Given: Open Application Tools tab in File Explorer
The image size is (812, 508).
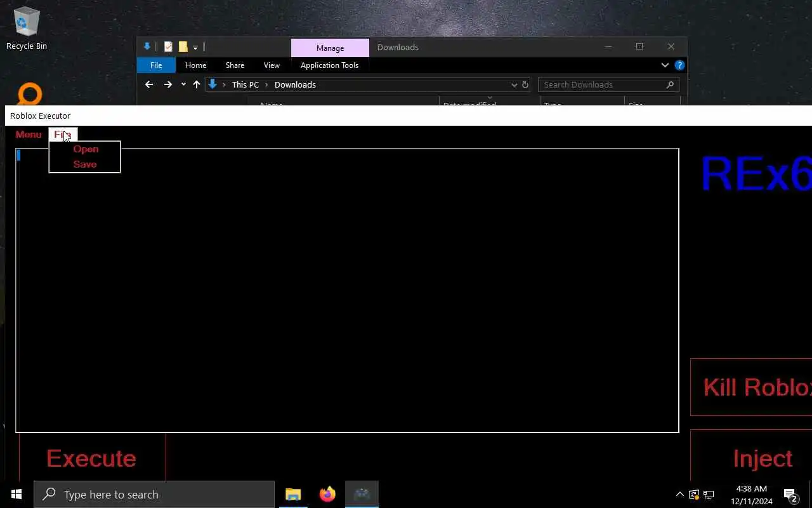Looking at the screenshot, I should coord(329,65).
